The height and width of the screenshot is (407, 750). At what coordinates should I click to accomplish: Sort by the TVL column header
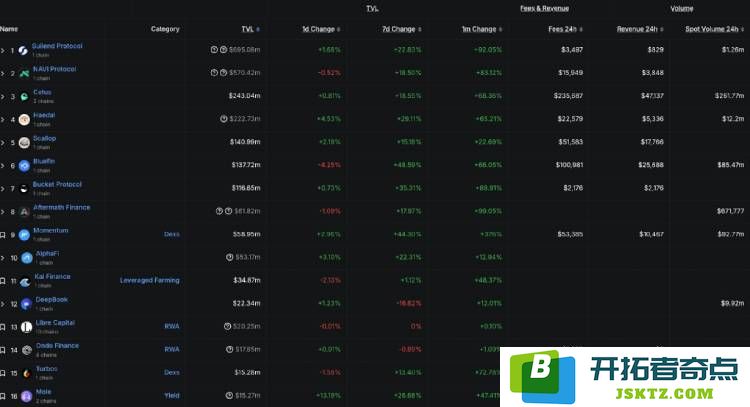(250, 29)
